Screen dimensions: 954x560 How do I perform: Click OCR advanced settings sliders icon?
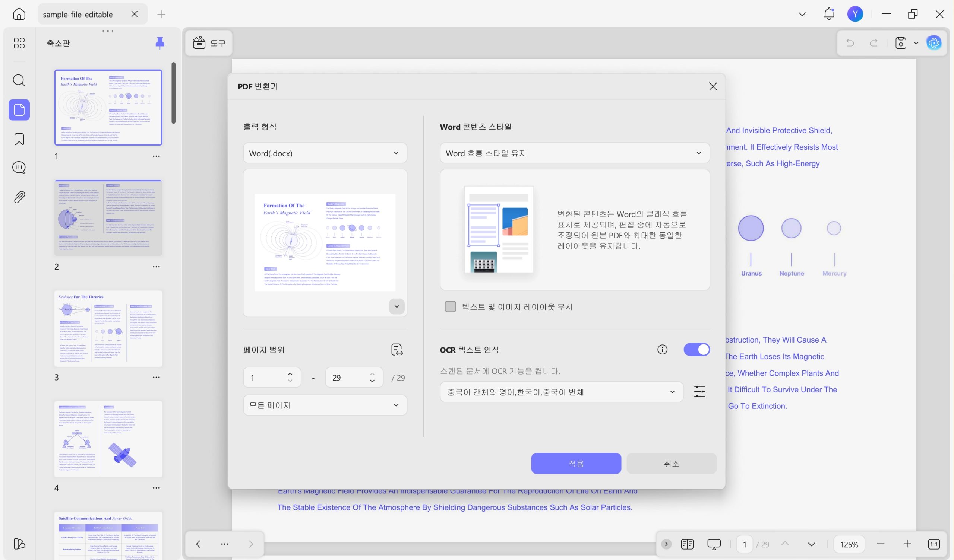699,392
